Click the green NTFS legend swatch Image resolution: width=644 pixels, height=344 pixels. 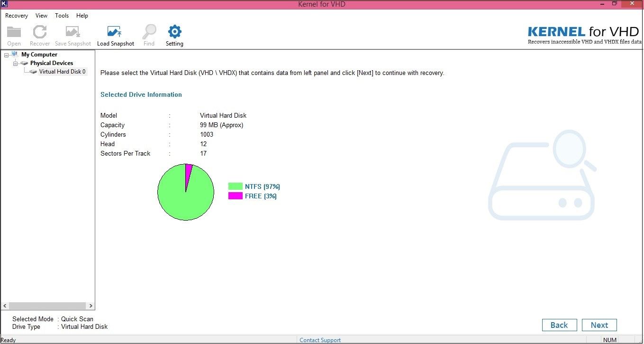coord(236,186)
